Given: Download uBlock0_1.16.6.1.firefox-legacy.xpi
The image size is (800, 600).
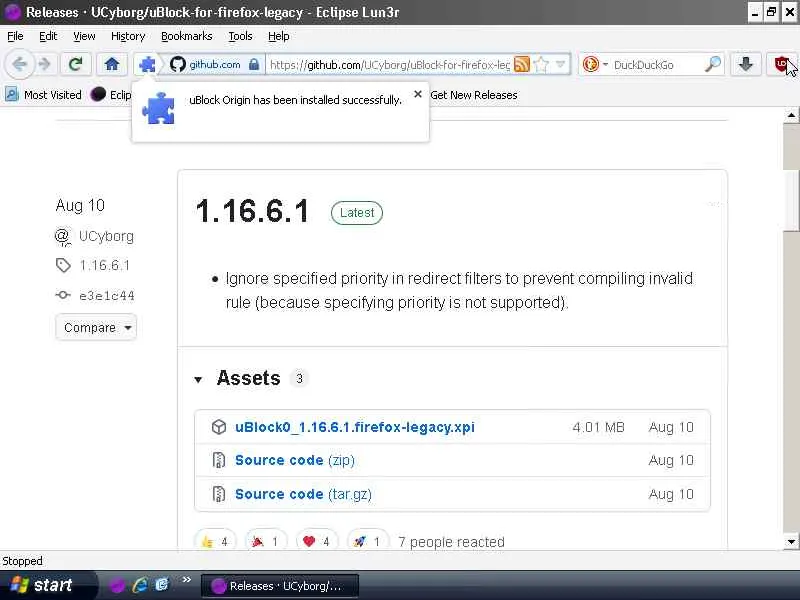Looking at the screenshot, I should point(355,427).
